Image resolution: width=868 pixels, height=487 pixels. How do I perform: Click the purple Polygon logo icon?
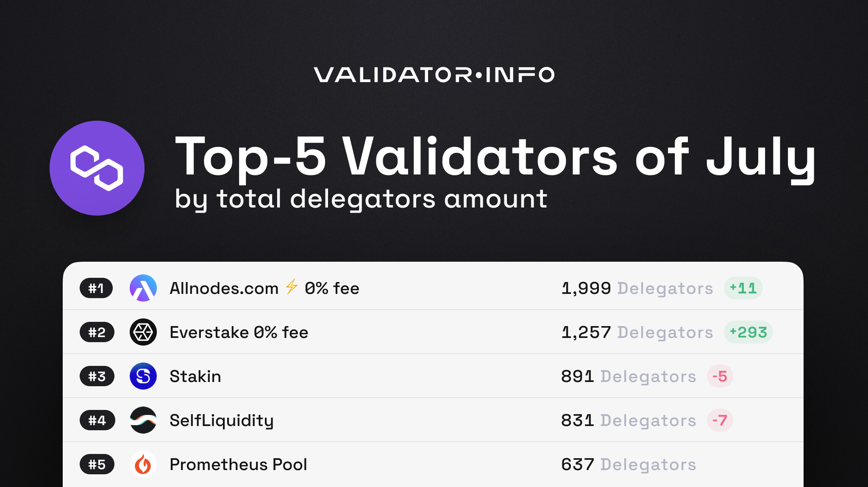click(97, 168)
